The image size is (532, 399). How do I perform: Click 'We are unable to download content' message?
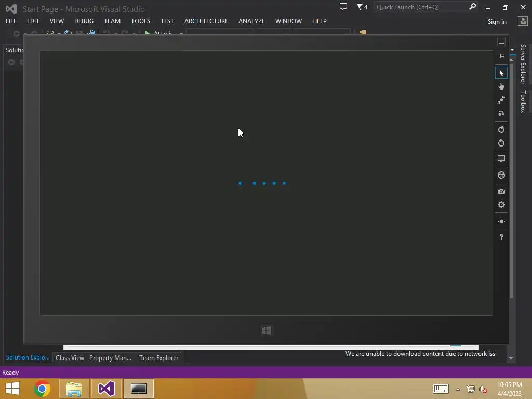click(x=421, y=354)
